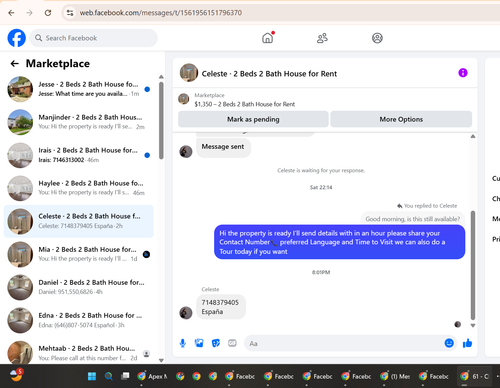Click the seen indicator on Mia's row
This screenshot has width=500, height=388.
(146, 254)
